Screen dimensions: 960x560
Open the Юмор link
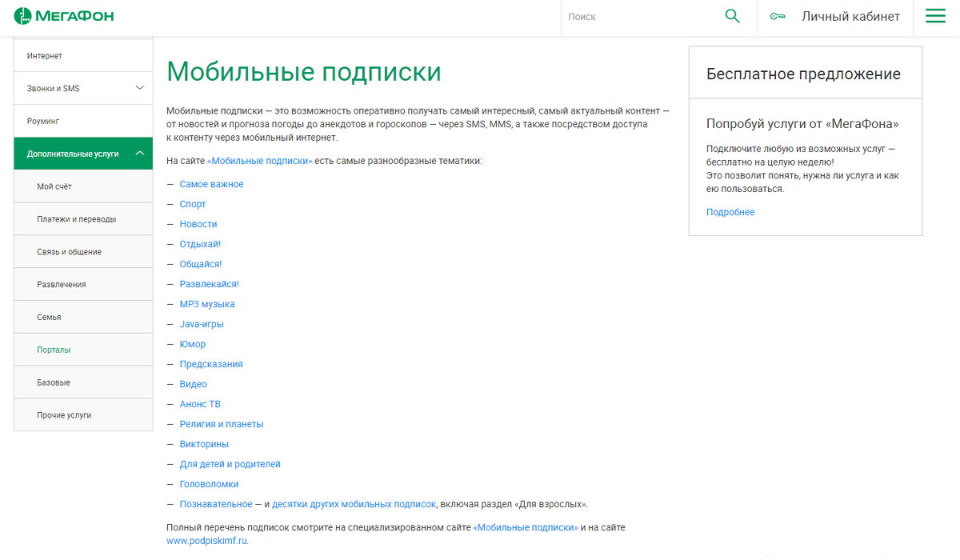coord(193,344)
